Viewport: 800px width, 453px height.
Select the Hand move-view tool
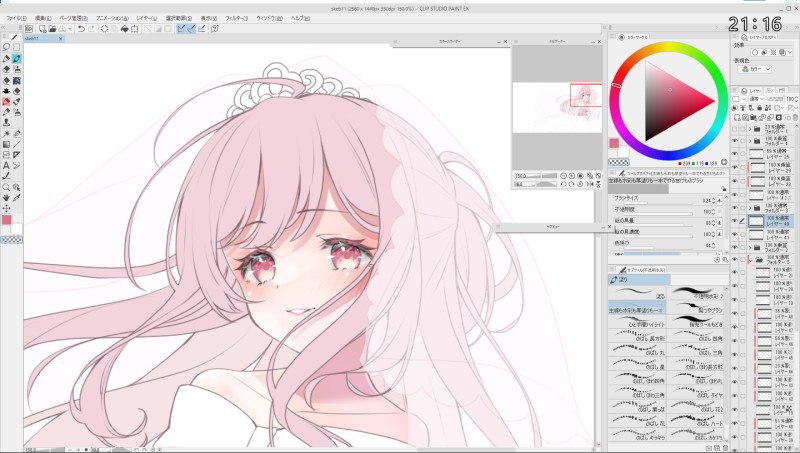(x=6, y=197)
